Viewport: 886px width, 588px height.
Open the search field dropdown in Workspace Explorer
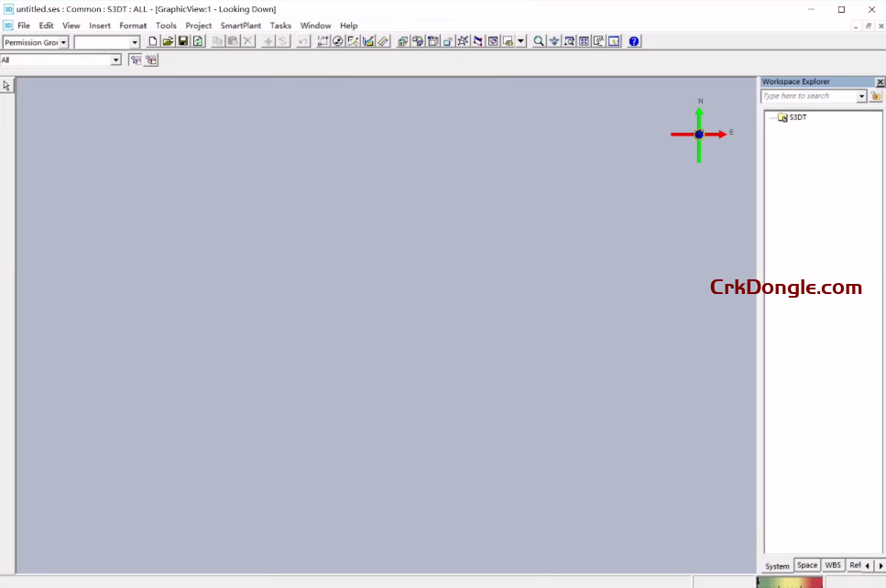(861, 95)
